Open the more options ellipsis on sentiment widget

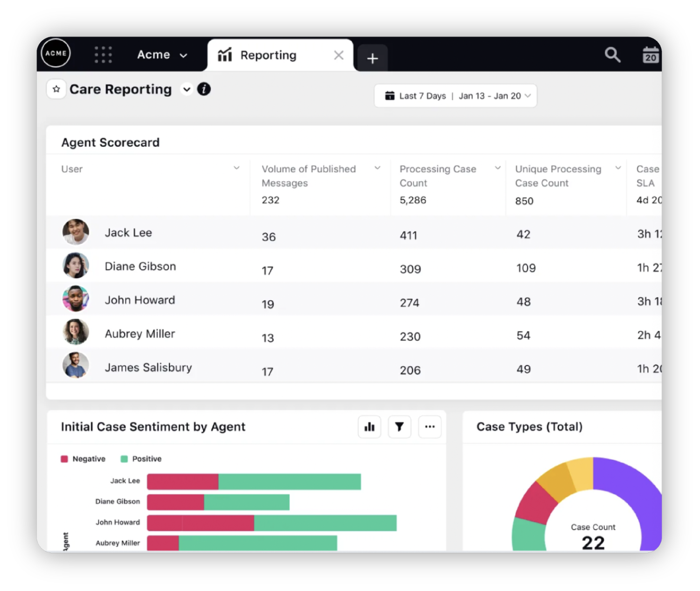click(x=430, y=426)
